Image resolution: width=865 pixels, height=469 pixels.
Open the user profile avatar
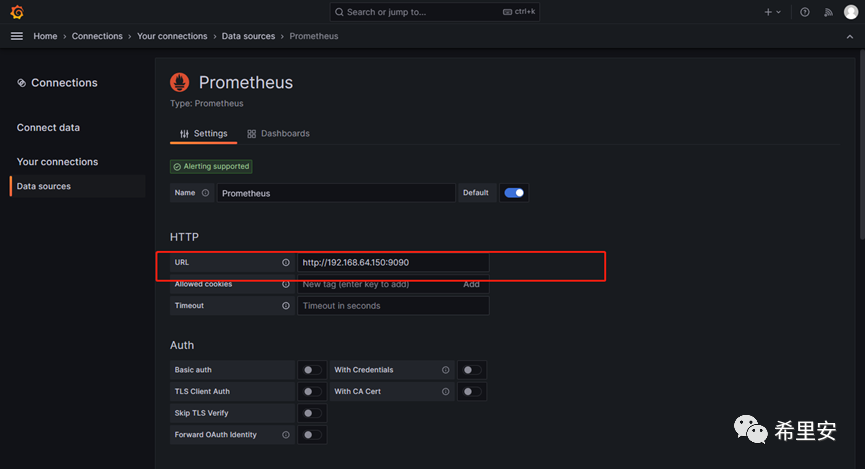click(x=850, y=12)
